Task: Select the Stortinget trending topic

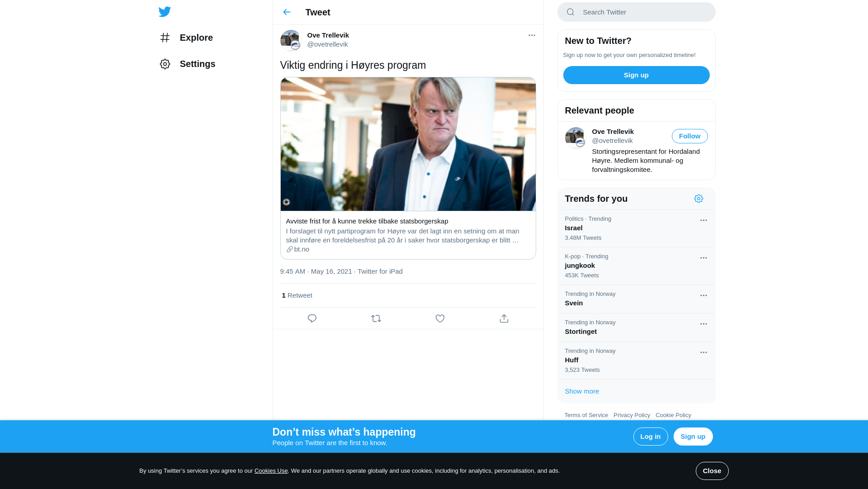Action: click(x=581, y=332)
